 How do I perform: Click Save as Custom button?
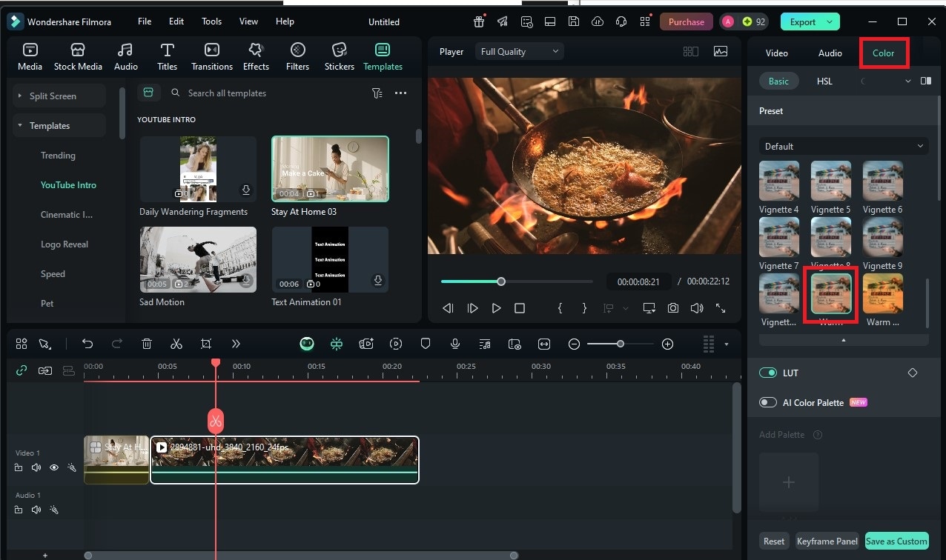896,541
